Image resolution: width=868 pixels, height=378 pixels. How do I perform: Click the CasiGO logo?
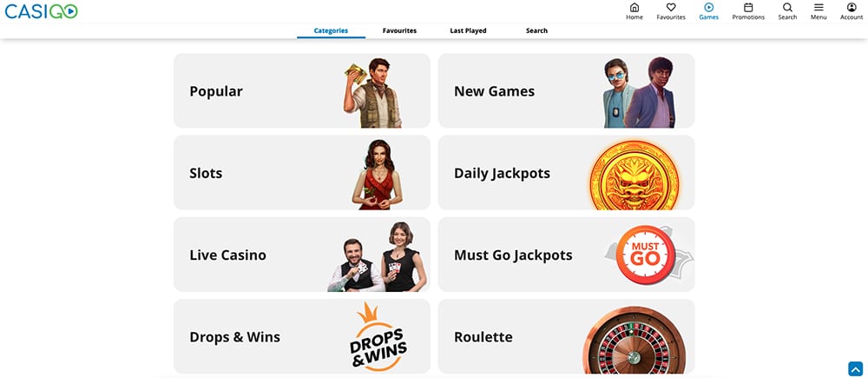click(x=41, y=11)
